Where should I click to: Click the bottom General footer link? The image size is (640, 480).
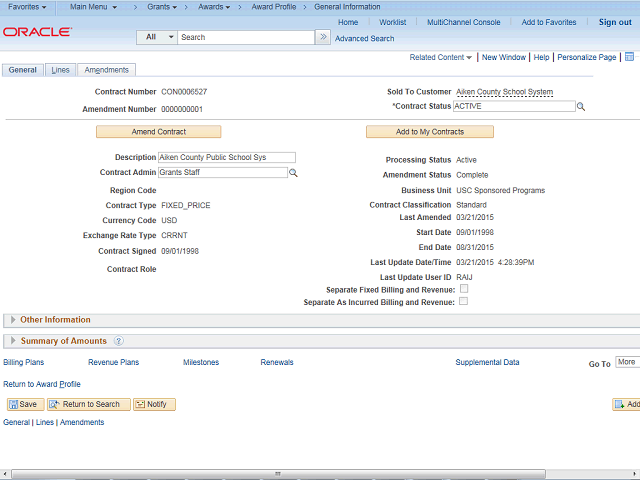tap(16, 422)
